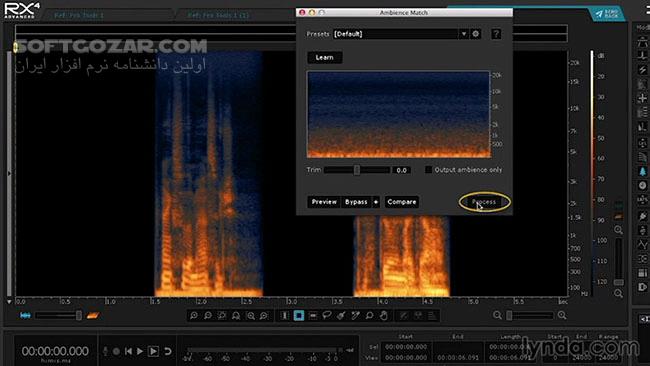Image resolution: width=650 pixels, height=366 pixels.
Task: Click the spectrogram view icon beside opacity slider
Action: pyautogui.click(x=93, y=316)
